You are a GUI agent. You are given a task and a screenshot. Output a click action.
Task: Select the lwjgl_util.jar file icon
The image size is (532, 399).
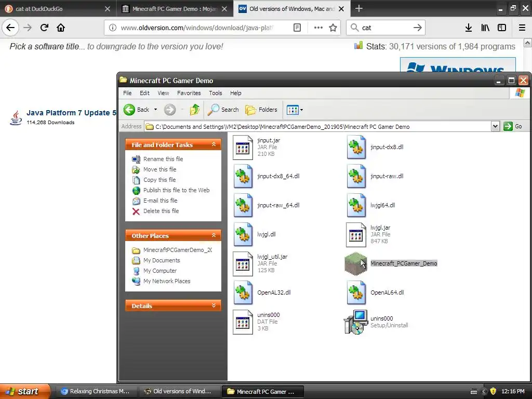coord(243,263)
